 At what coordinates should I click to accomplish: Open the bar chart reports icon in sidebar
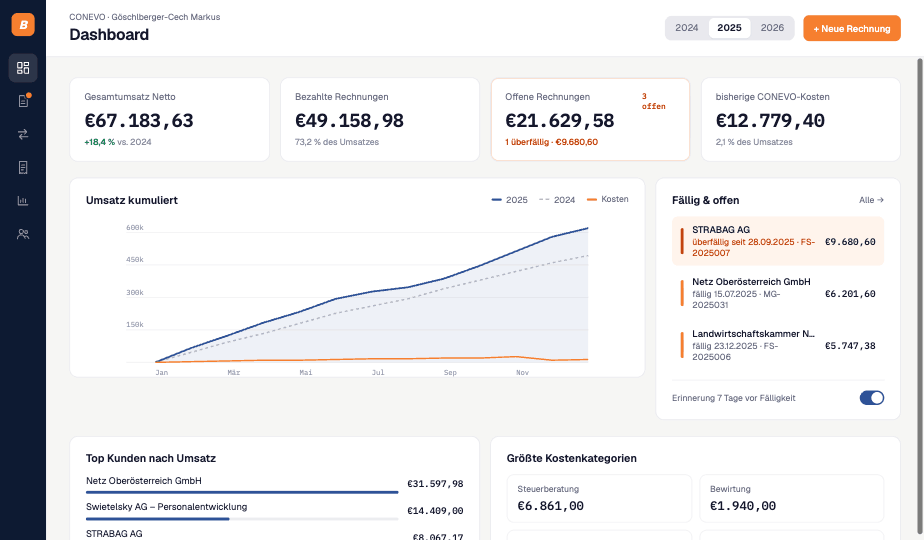point(23,201)
